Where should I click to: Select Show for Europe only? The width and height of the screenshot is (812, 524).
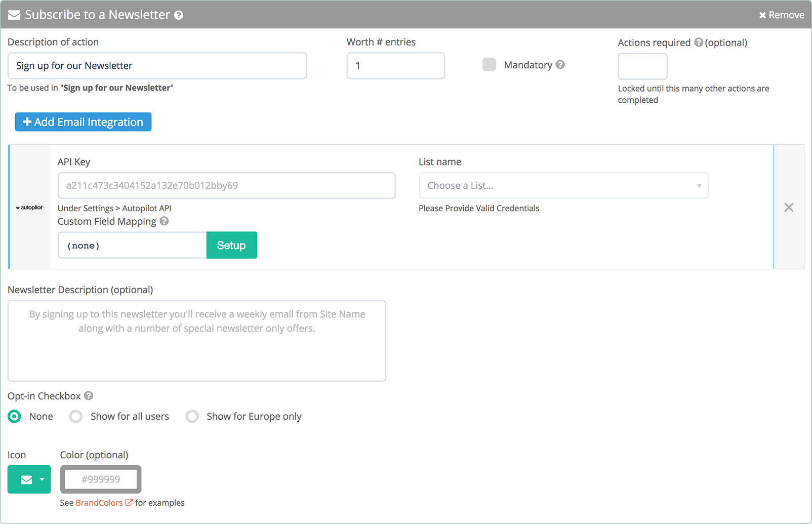(192, 417)
